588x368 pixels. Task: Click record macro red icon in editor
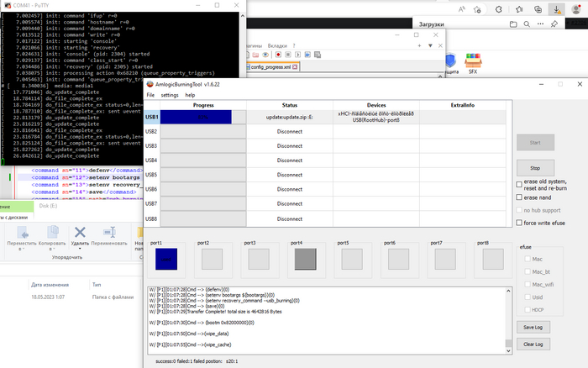point(278,55)
